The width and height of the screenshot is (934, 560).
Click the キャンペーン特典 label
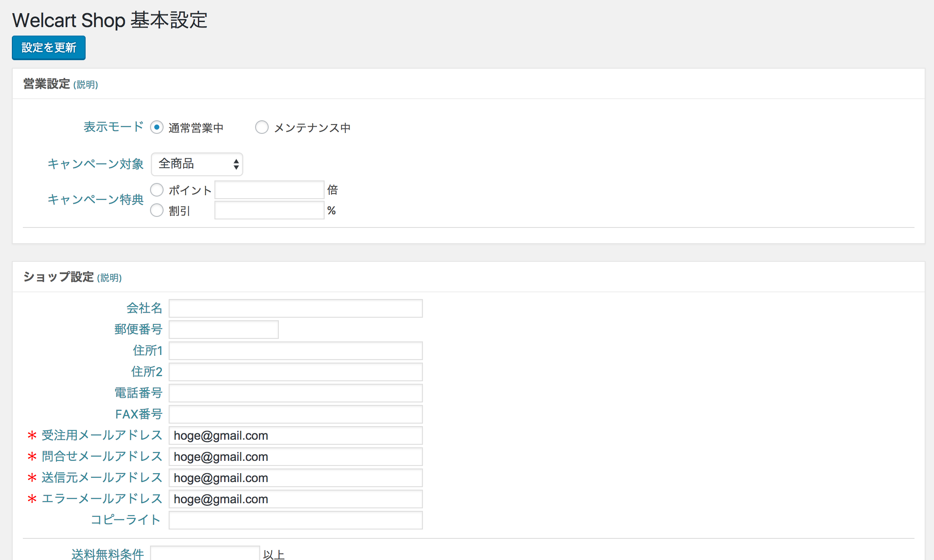click(x=96, y=200)
